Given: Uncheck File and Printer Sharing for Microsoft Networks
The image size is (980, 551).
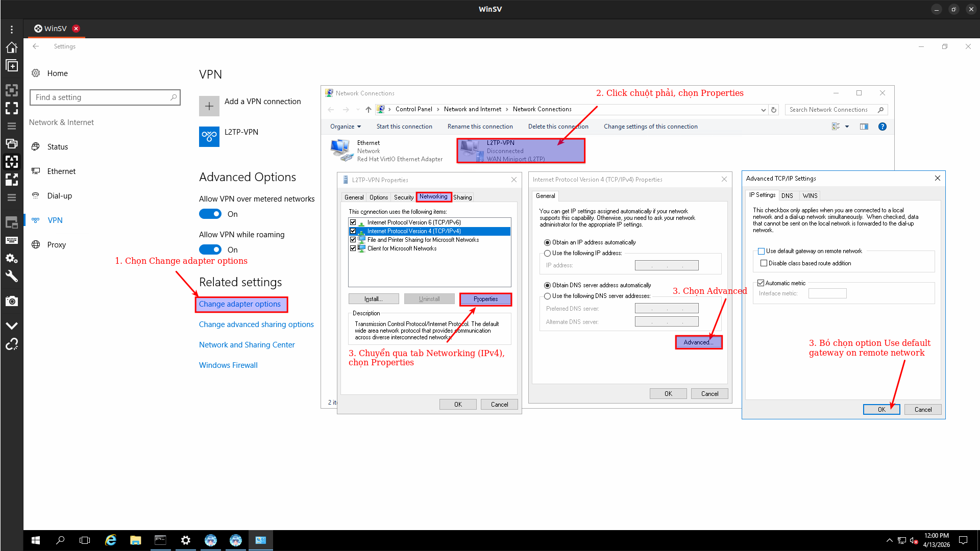Looking at the screenshot, I should coord(353,240).
